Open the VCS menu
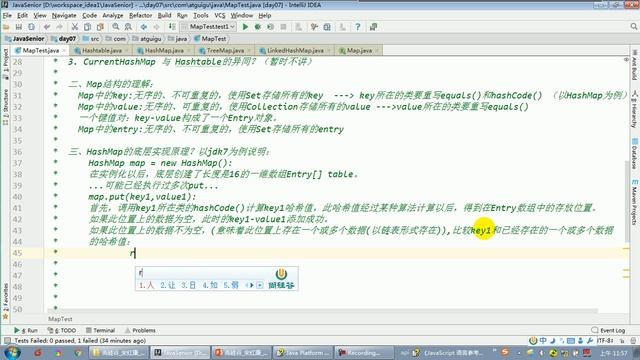Image resolution: width=640 pixels, height=360 pixels. coord(220,16)
